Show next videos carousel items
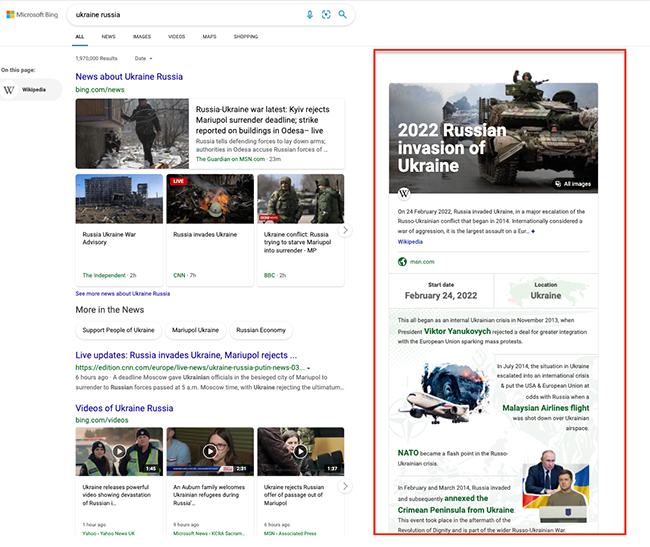The width and height of the screenshot is (650, 547). tap(345, 486)
